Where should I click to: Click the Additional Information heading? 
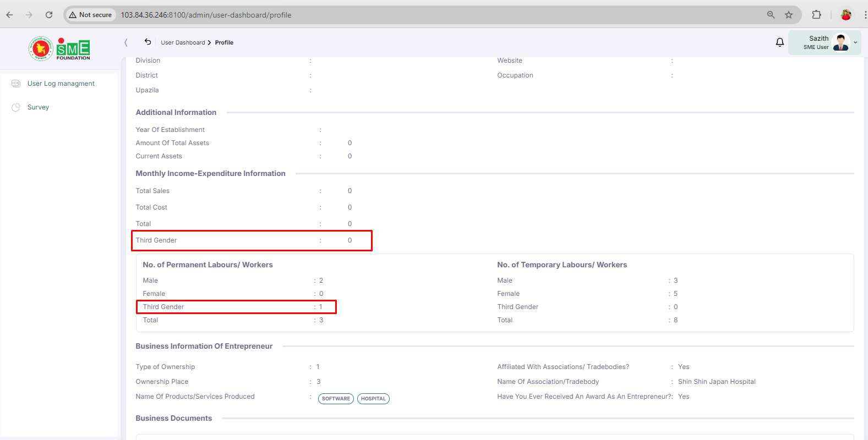[176, 112]
